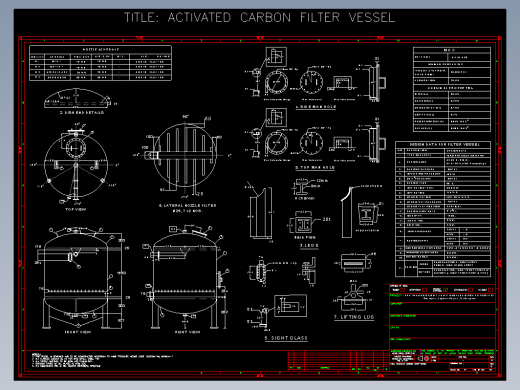520x390 pixels.
Task: Click the '12mm' dimension on channel section
Action: click(x=322, y=181)
